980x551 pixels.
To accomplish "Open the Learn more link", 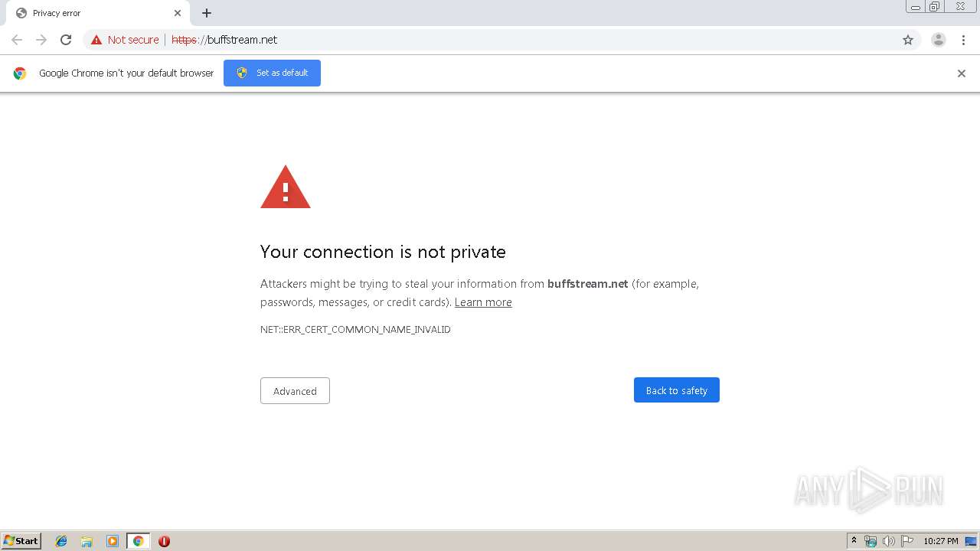I will 483,302.
